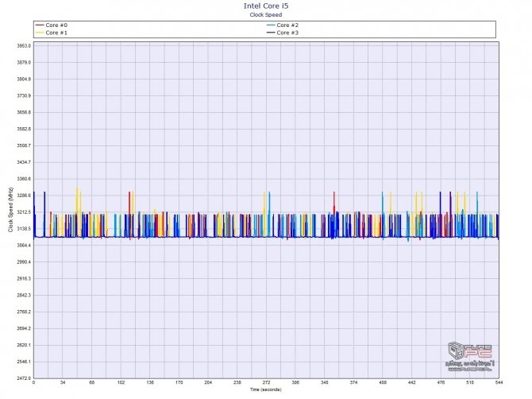Image resolution: width=532 pixels, height=399 pixels.
Task: Click the 442 x-axis tick label
Action: coord(411,382)
